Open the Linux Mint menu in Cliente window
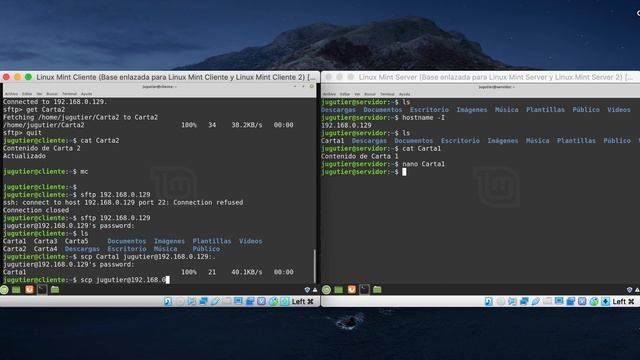The width and height of the screenshot is (640, 360). click(x=4, y=290)
